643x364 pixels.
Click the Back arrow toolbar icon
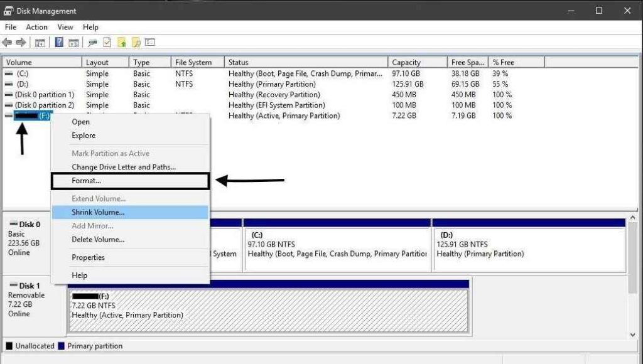[x=7, y=43]
